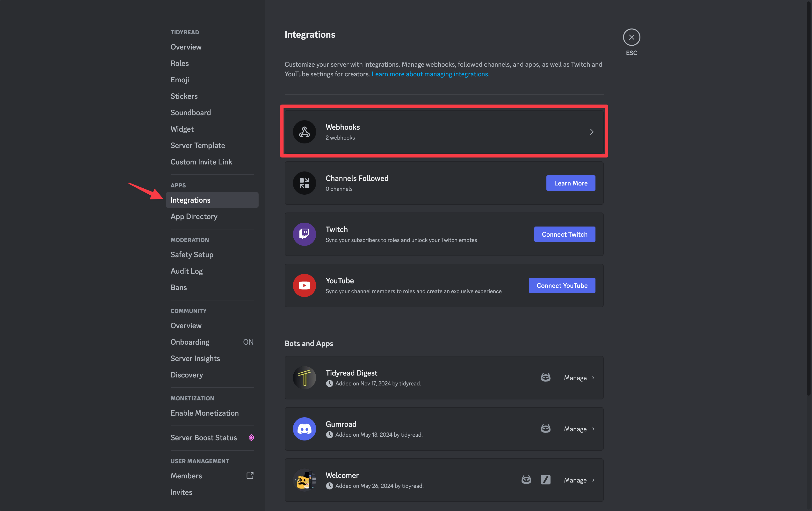
Task: Open the server Overview settings under TIDYREAD
Action: coord(212,47)
